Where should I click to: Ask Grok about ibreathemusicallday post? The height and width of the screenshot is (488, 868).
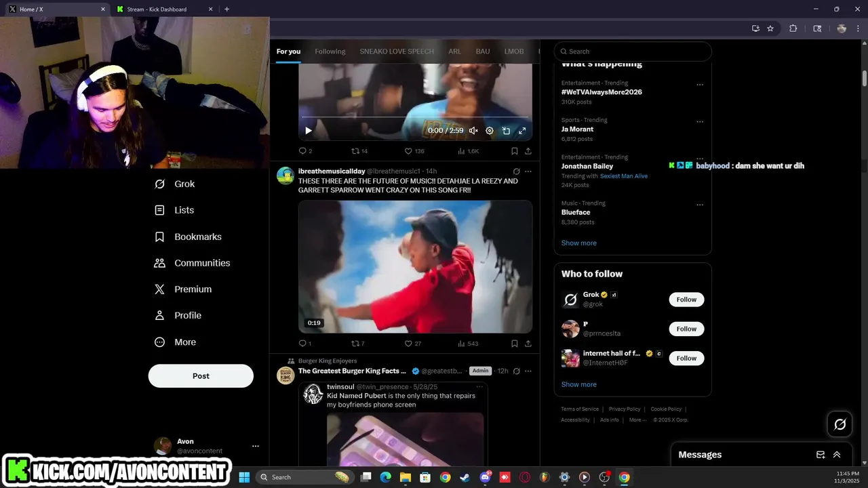click(x=516, y=171)
